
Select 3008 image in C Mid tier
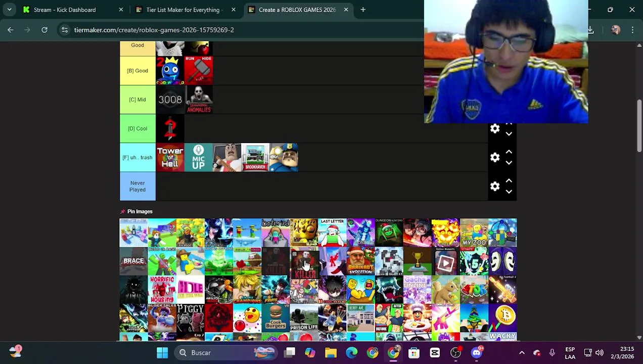point(170,100)
